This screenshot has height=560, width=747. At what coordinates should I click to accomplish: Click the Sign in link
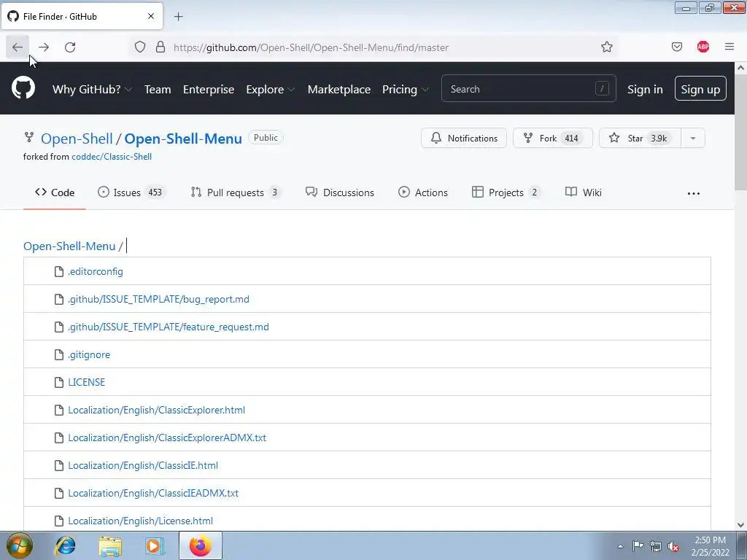645,89
